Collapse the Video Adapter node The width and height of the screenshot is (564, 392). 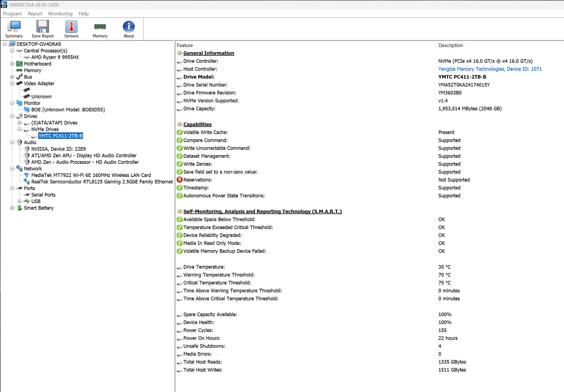tap(12, 84)
